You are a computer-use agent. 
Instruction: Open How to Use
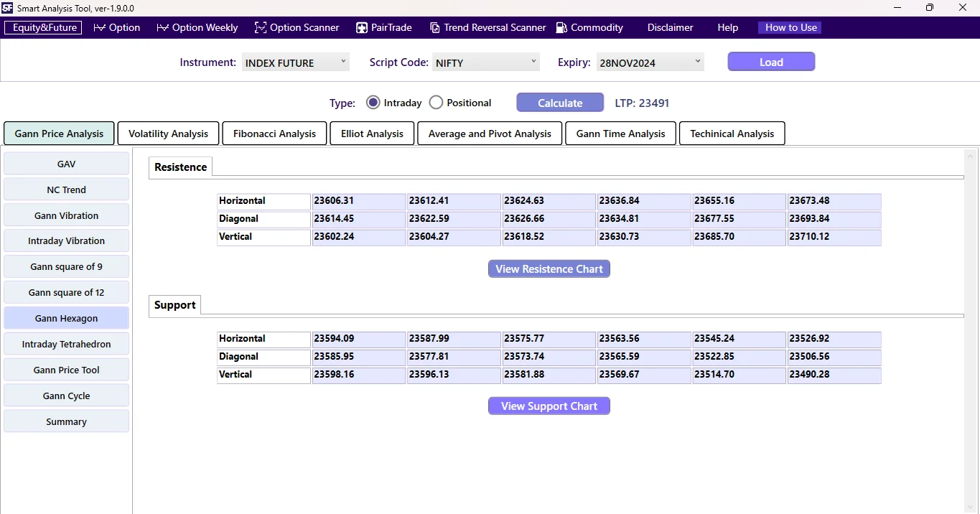pyautogui.click(x=789, y=27)
